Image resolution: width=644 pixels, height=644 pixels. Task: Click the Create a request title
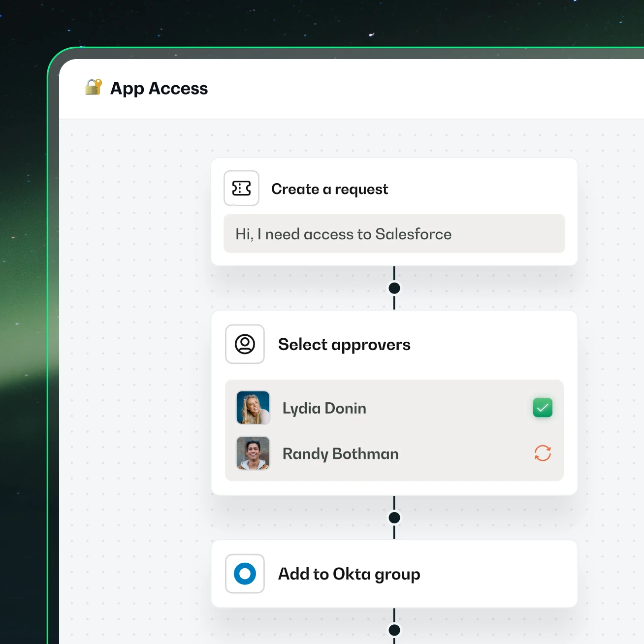pyautogui.click(x=329, y=189)
